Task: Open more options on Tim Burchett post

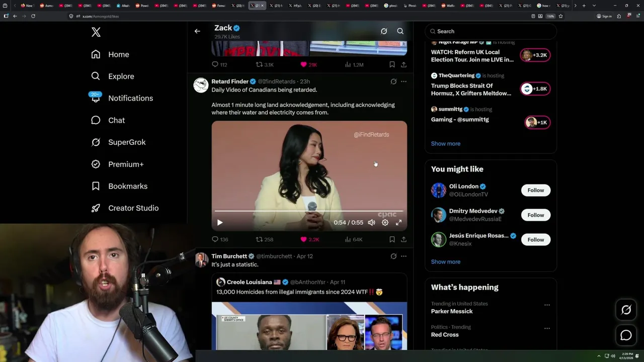Action: [404, 256]
